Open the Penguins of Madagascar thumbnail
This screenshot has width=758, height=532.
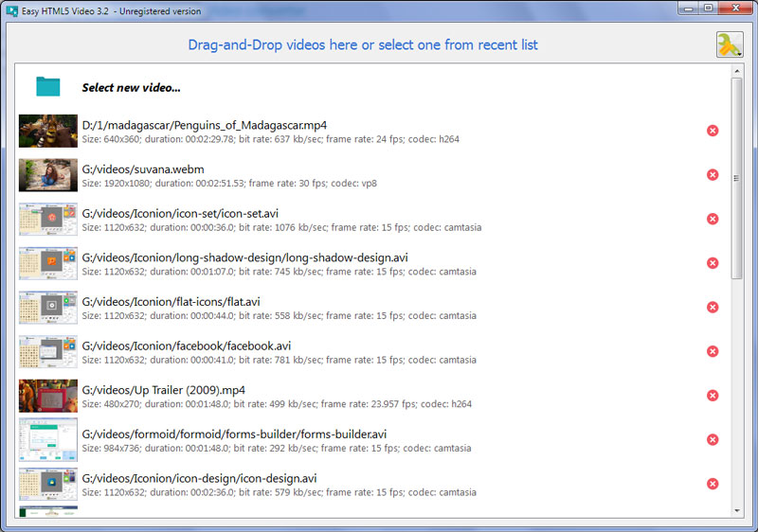pos(48,131)
